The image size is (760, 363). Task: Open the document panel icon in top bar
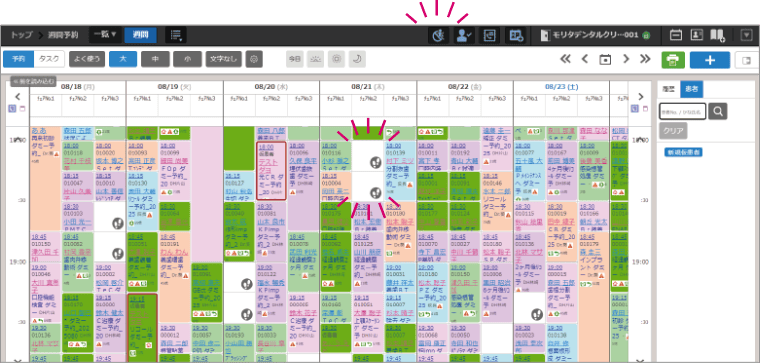(x=489, y=35)
